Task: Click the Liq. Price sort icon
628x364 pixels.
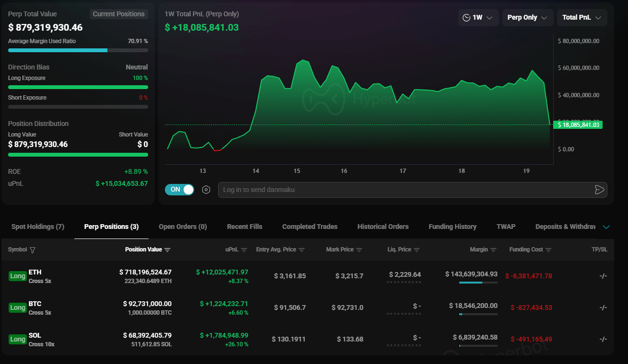Action: [417, 250]
